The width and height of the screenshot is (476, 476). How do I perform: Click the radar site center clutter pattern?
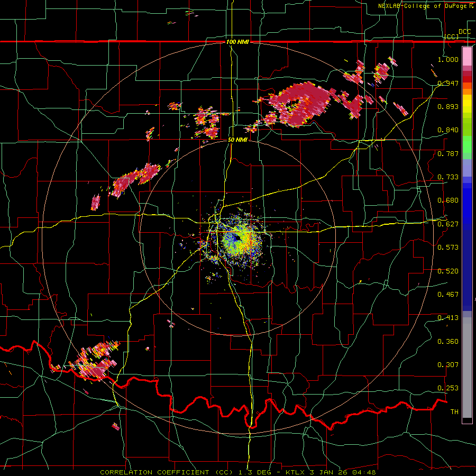pos(239,240)
